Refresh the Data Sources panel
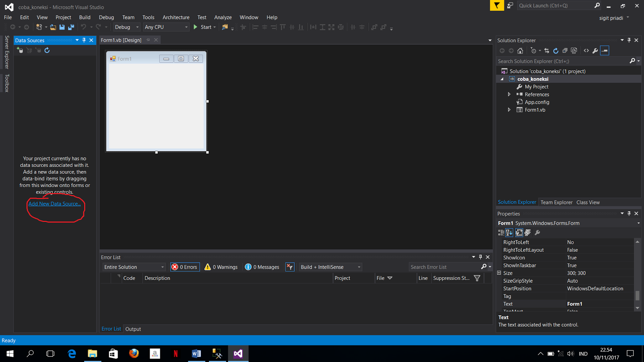Screen dimensions: 644x362 coord(47,50)
